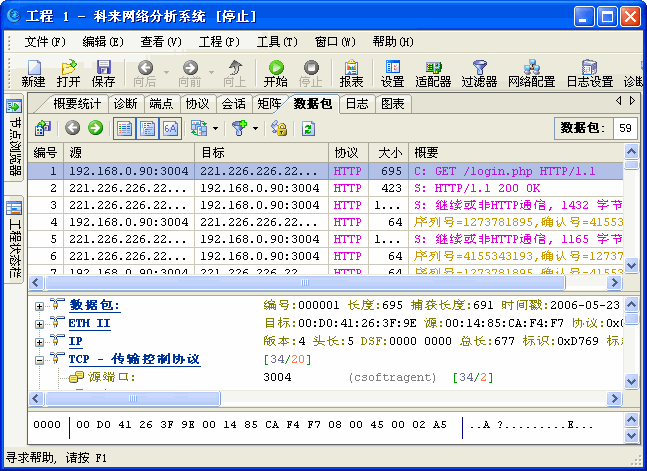
Task: Open the dropdown arrow beside 向后
Action: click(167, 73)
